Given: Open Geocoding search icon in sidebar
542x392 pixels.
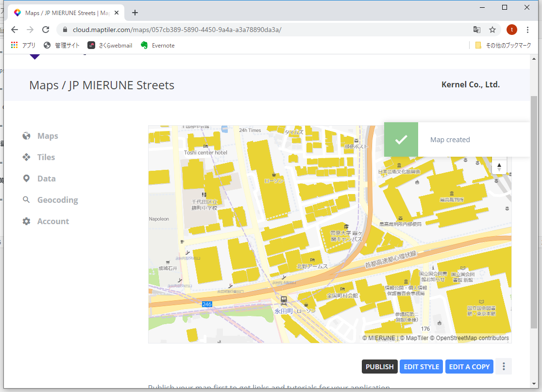Looking at the screenshot, I should point(27,200).
